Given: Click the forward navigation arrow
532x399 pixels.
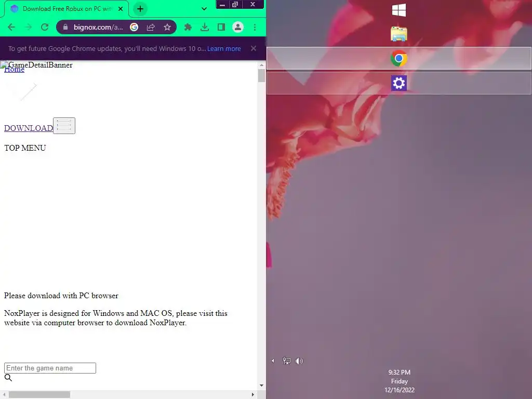Looking at the screenshot, I should click(28, 27).
